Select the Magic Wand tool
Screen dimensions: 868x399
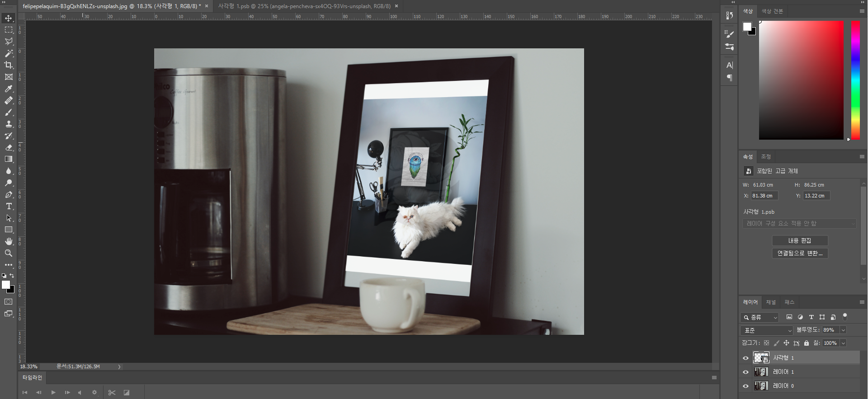pos(9,53)
